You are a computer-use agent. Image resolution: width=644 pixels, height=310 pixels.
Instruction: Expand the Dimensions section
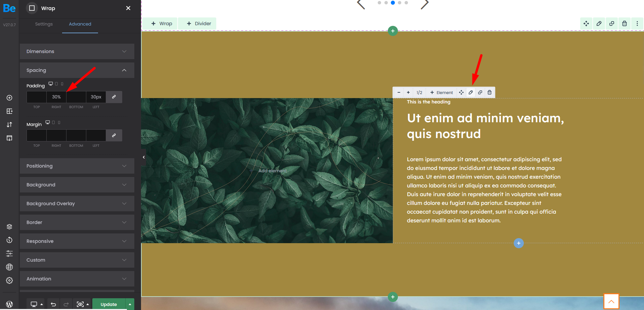(77, 51)
